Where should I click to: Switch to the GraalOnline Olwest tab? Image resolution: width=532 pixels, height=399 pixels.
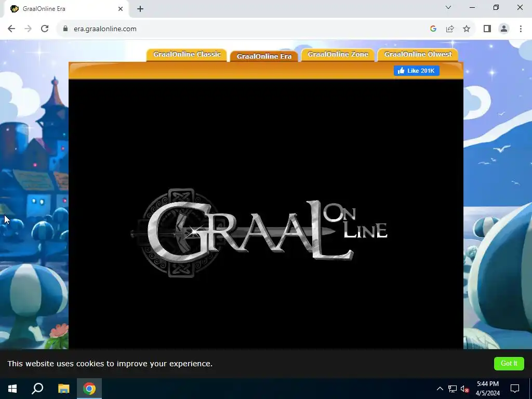[418, 55]
